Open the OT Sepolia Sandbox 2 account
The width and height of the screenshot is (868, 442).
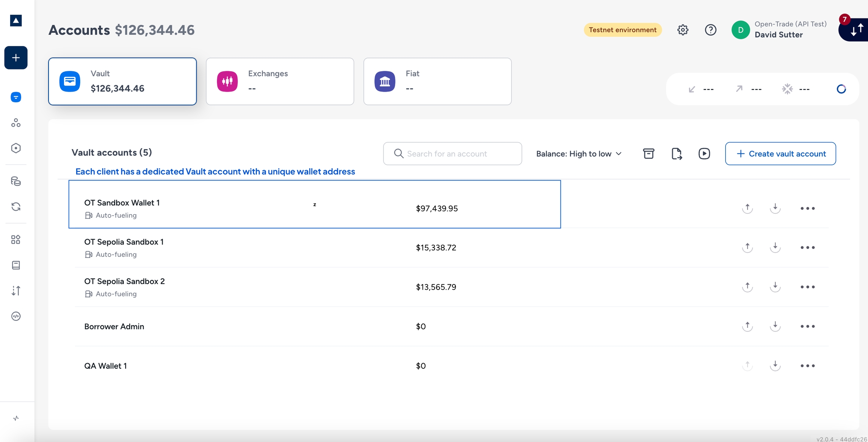(x=125, y=281)
